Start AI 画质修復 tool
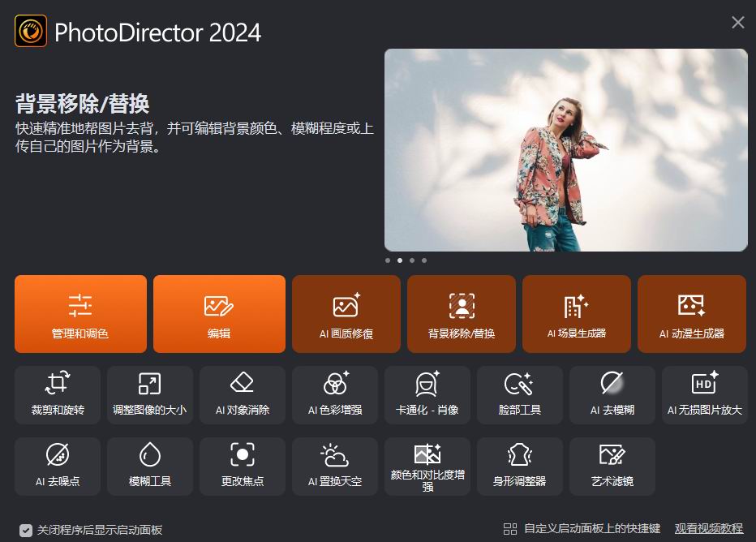The image size is (756, 542). pyautogui.click(x=346, y=314)
